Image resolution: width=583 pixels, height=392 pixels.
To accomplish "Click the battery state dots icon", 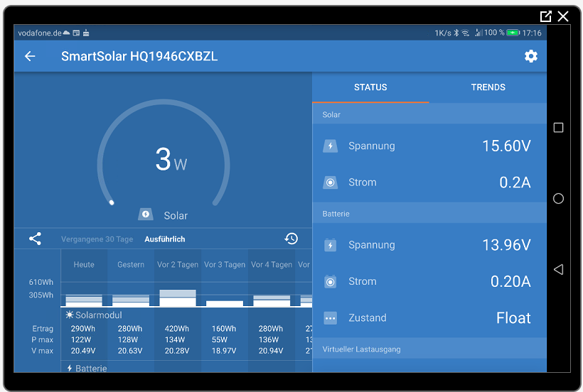I will pyautogui.click(x=330, y=318).
